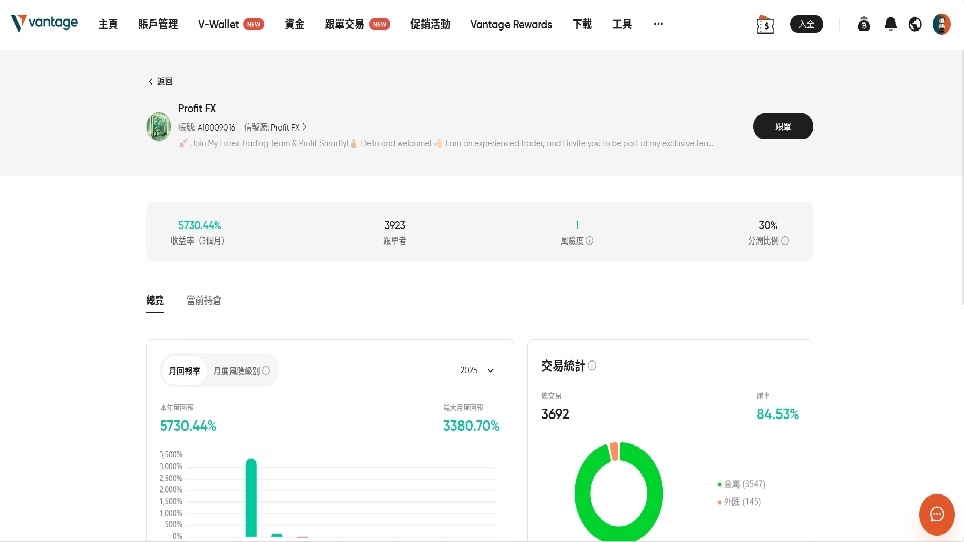
Task: Open the signal source Profit FX link
Action: click(275, 127)
